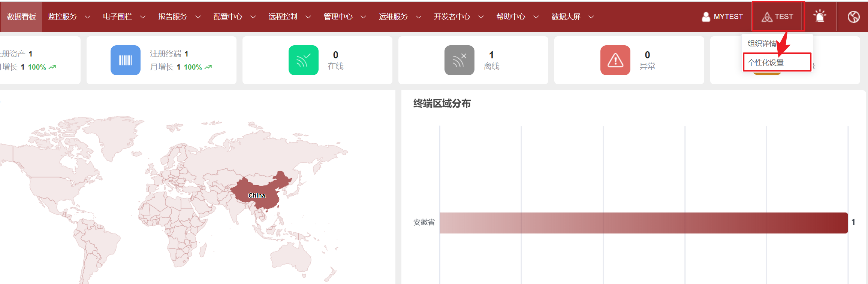This screenshot has height=284, width=868.
Task: Open the 配置中心 dropdown chevron
Action: (x=253, y=17)
